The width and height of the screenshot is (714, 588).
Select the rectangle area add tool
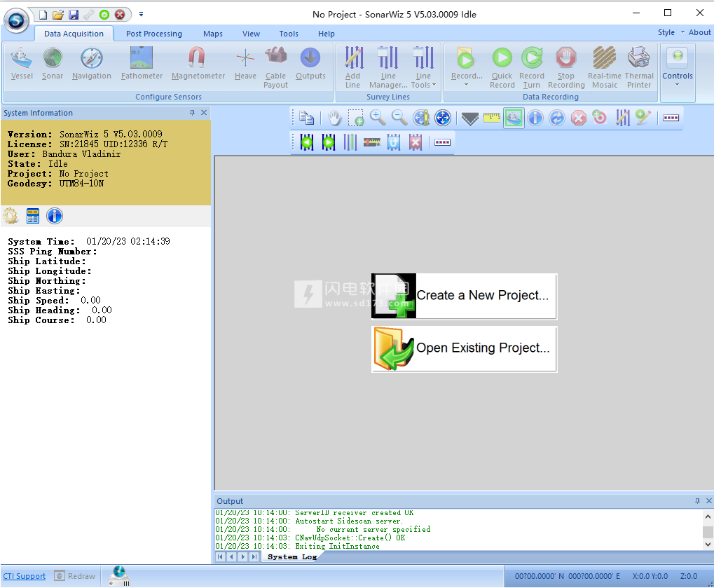356,118
